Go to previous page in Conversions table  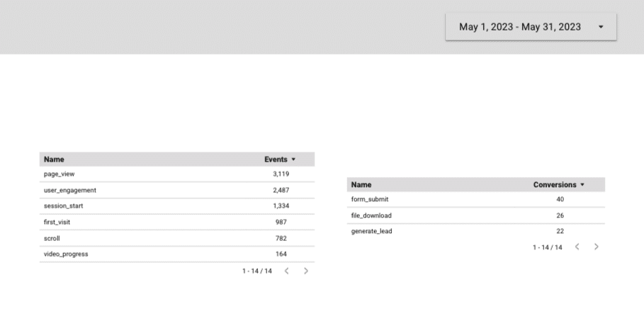click(x=577, y=247)
